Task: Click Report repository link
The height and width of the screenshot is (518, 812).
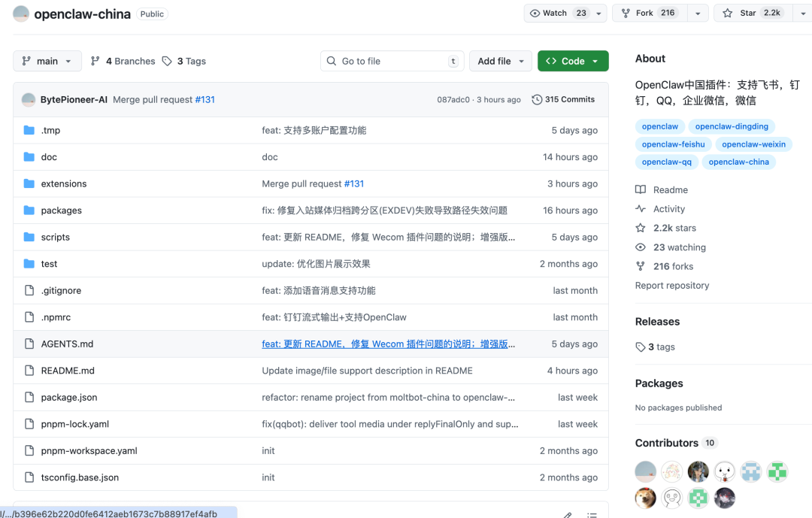Action: tap(671, 286)
